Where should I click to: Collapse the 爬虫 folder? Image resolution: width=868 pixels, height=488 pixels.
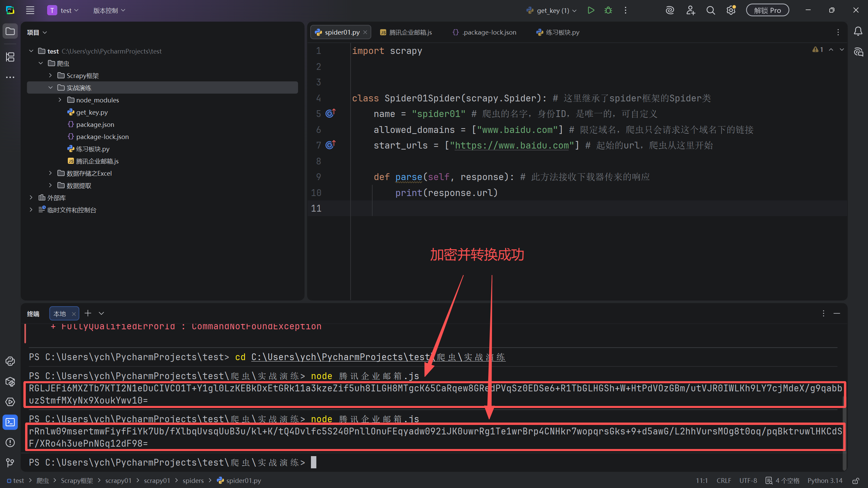point(41,63)
